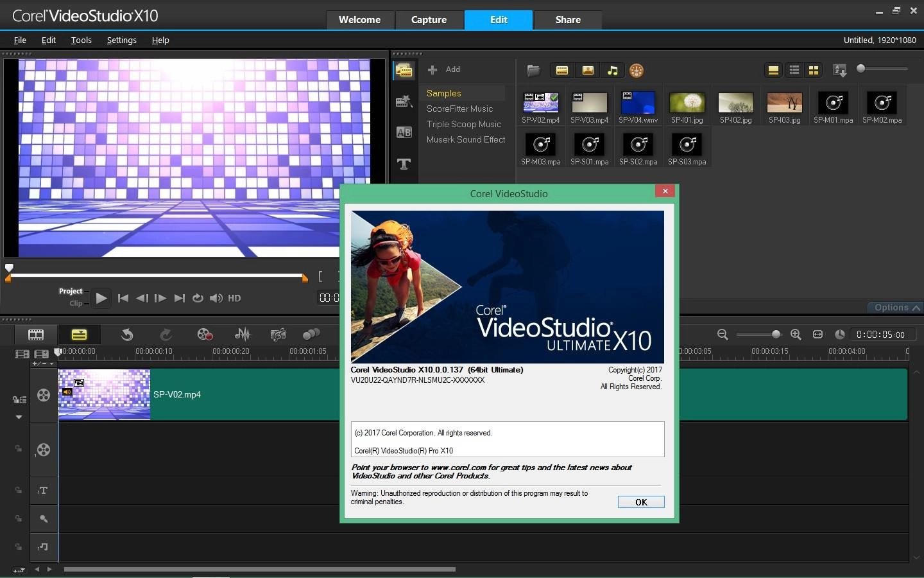Screen dimensions: 924x578
Task: Undo the last action
Action: [x=127, y=335]
